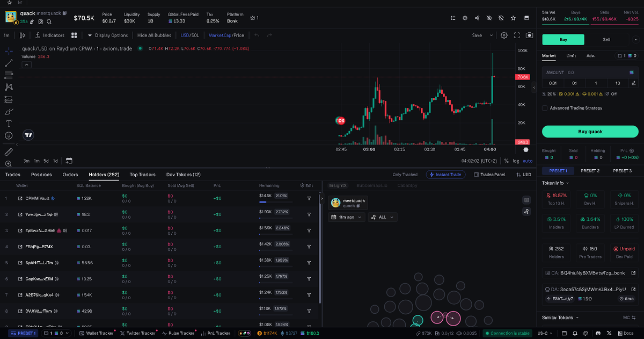Enable Advanced Trading Strategy checkbox
The width and height of the screenshot is (644, 339).
coord(545,108)
